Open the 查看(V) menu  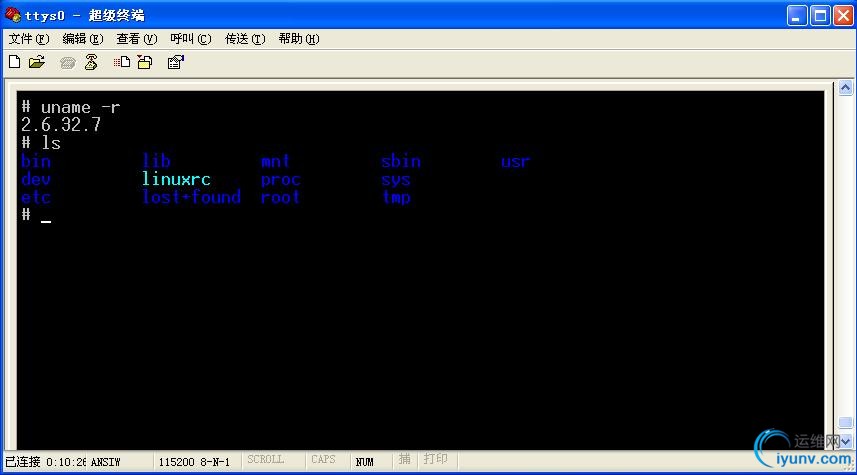tap(137, 39)
